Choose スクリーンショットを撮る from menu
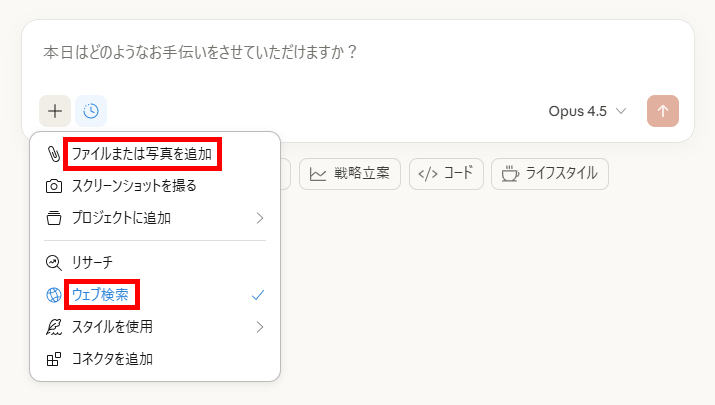The height and width of the screenshot is (405, 715). point(134,186)
